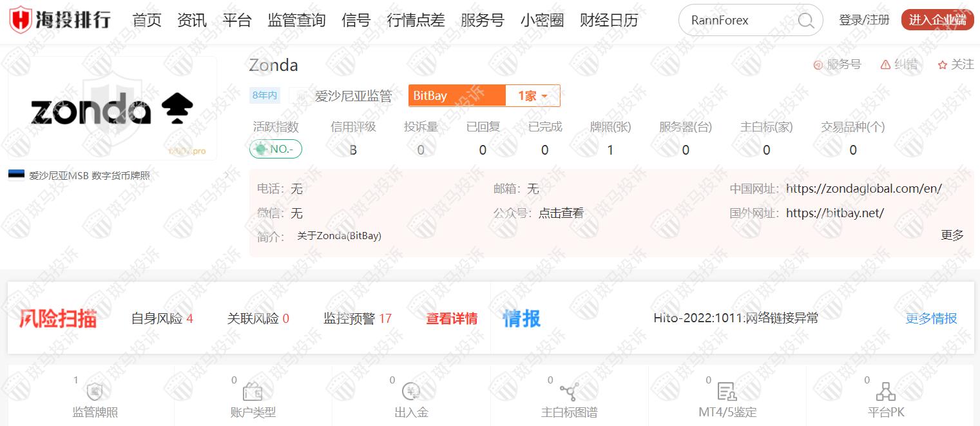Expand 更多 in company info
The height and width of the screenshot is (426, 980).
click(x=952, y=235)
